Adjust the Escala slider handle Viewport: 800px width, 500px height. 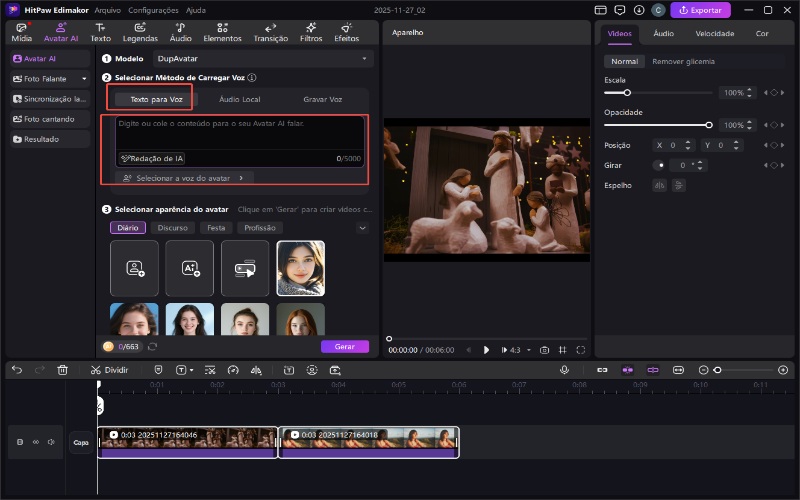[x=627, y=93]
